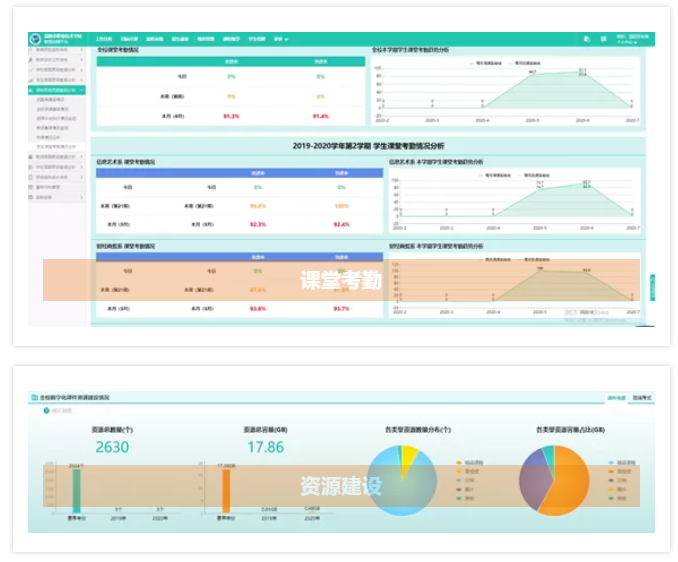Click the 课堂考勤 banner label

coord(341,281)
